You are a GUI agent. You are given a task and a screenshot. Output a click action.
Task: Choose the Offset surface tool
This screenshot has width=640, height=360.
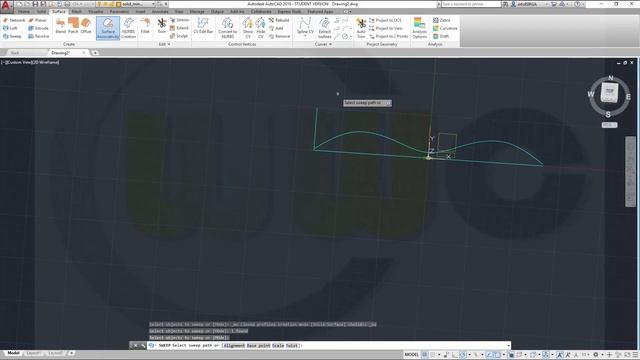point(86,25)
